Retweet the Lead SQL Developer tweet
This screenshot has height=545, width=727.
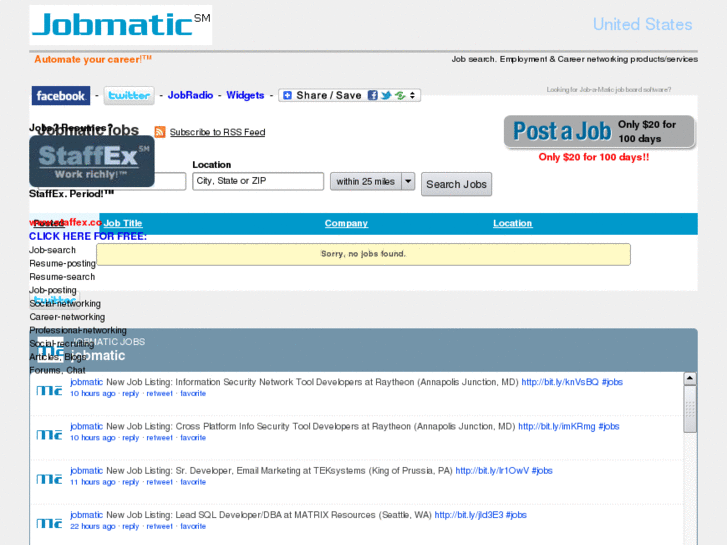tap(159, 526)
